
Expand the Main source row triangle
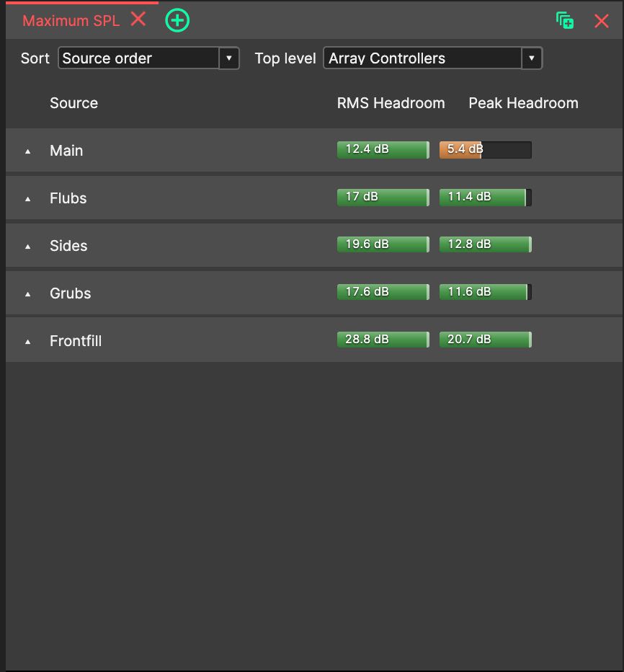[x=28, y=151]
